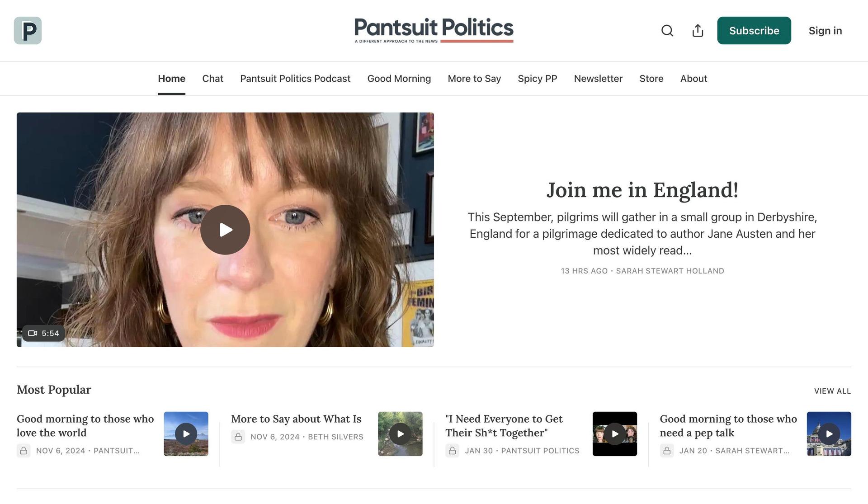Click lock icon beside Jan 20 Sarah Stewart

[x=667, y=451]
